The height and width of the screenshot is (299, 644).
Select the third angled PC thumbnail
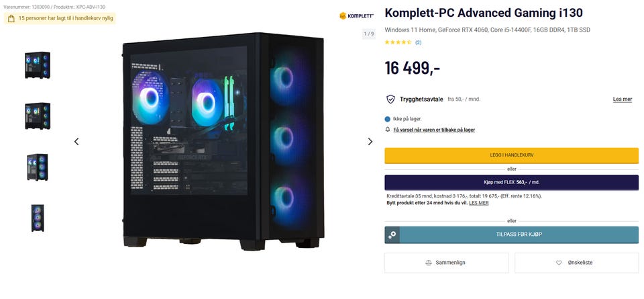point(38,167)
